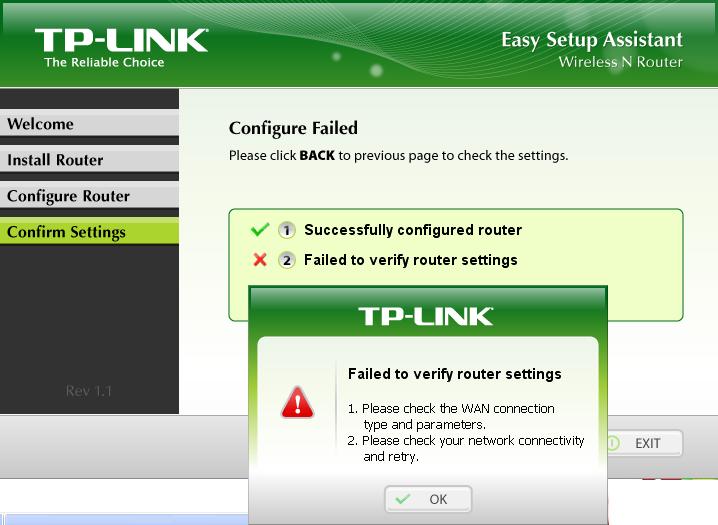This screenshot has height=525, width=718.
Task: Click the TP-LINK logo in dialog
Action: pos(426,316)
